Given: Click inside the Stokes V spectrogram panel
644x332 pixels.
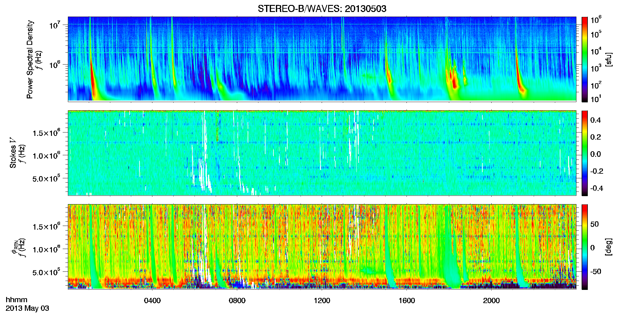Looking at the screenshot, I should pos(322,153).
